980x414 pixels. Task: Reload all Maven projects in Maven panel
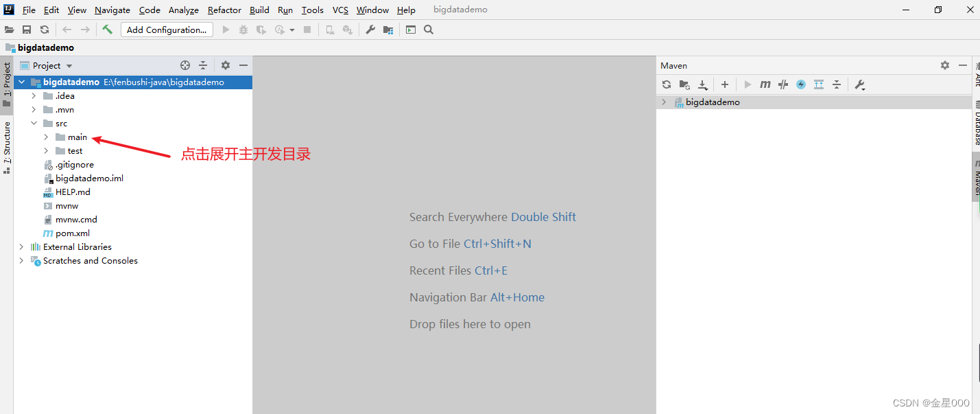666,84
